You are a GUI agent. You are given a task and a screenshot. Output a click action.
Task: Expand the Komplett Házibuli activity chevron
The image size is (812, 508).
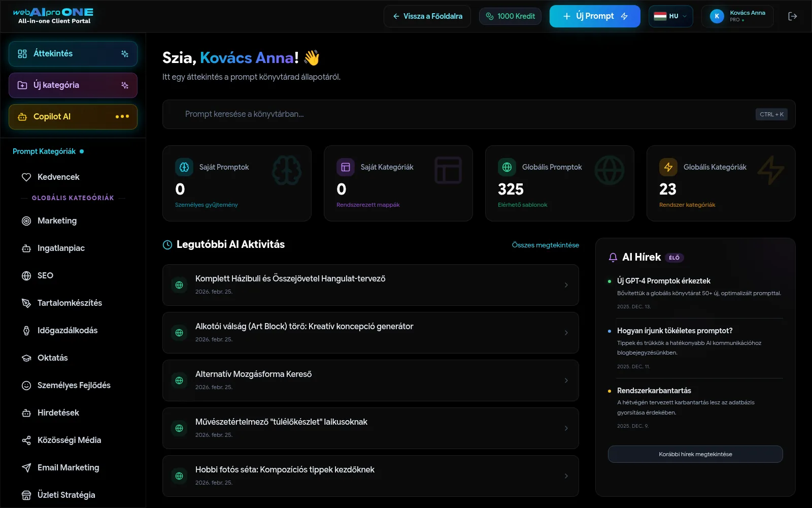(566, 285)
